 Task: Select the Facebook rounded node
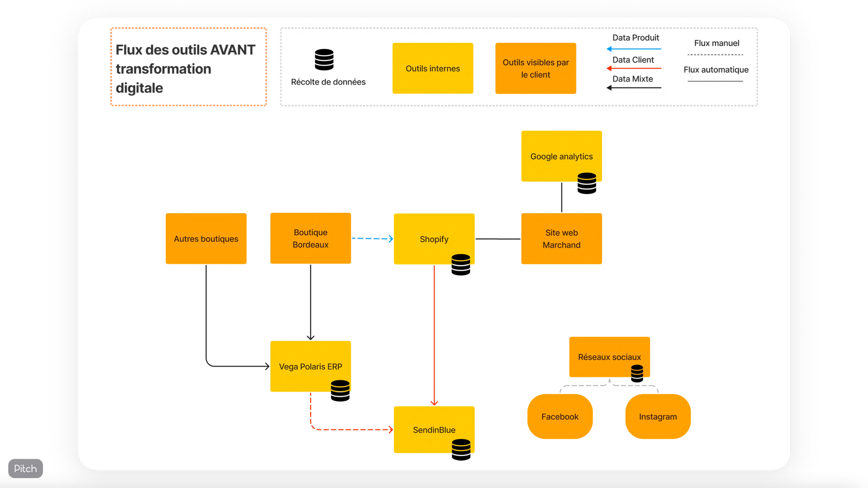click(x=560, y=416)
